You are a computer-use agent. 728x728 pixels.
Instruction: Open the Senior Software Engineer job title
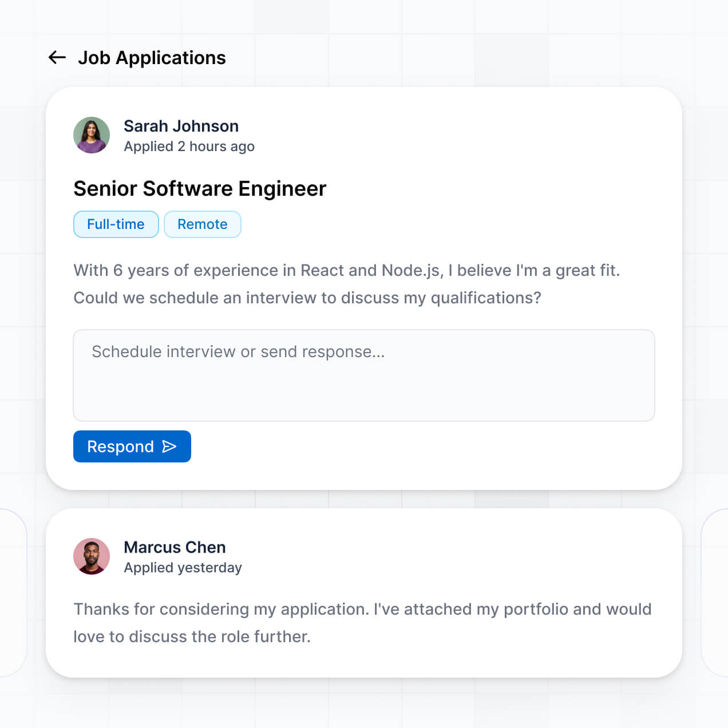tap(199, 188)
